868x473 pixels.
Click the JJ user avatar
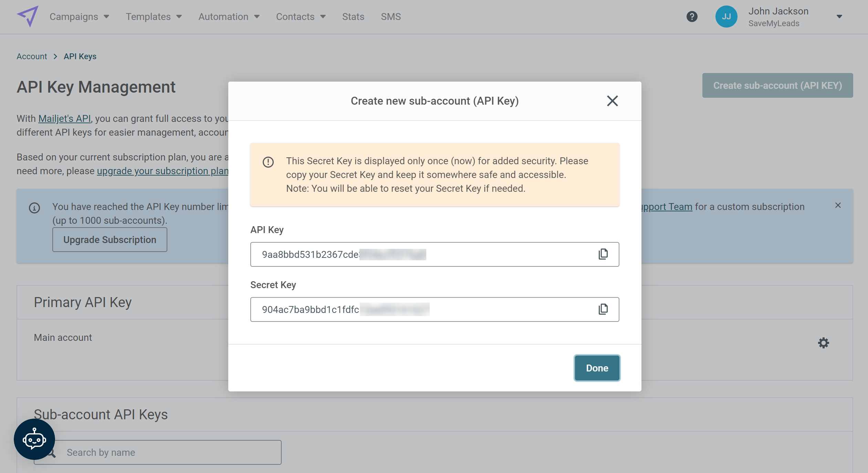point(726,17)
